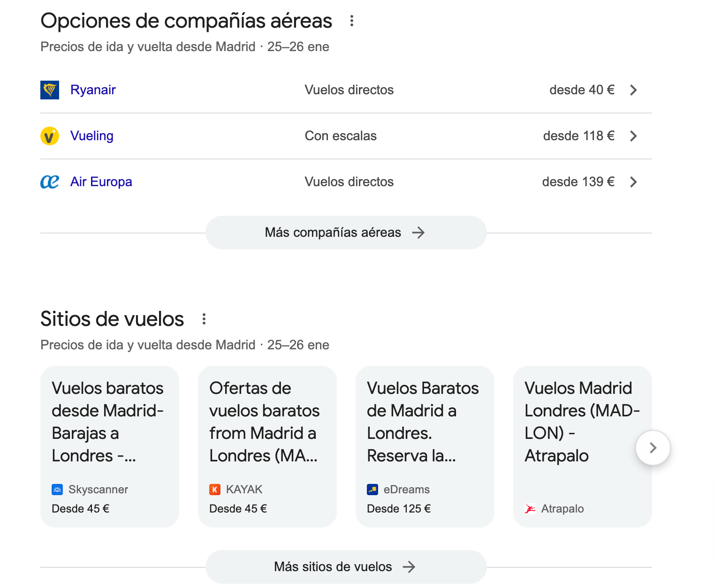The image size is (714, 588).
Task: Click eDreams price Desde 125 €
Action: click(399, 509)
